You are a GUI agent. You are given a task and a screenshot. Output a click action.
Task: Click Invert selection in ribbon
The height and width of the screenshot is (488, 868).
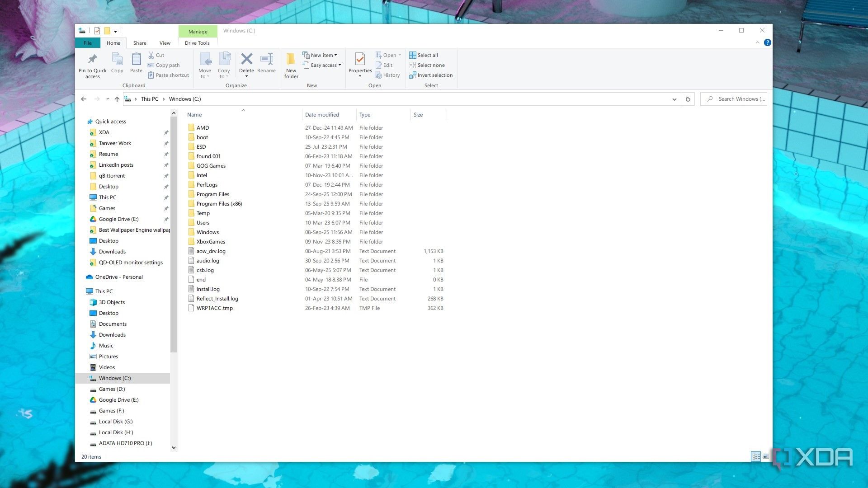431,75
